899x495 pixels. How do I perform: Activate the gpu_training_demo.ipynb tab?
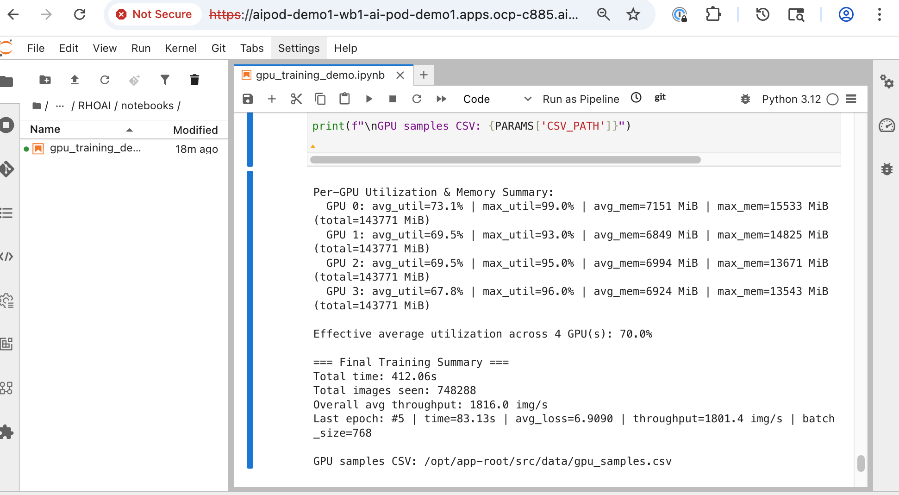click(320, 75)
